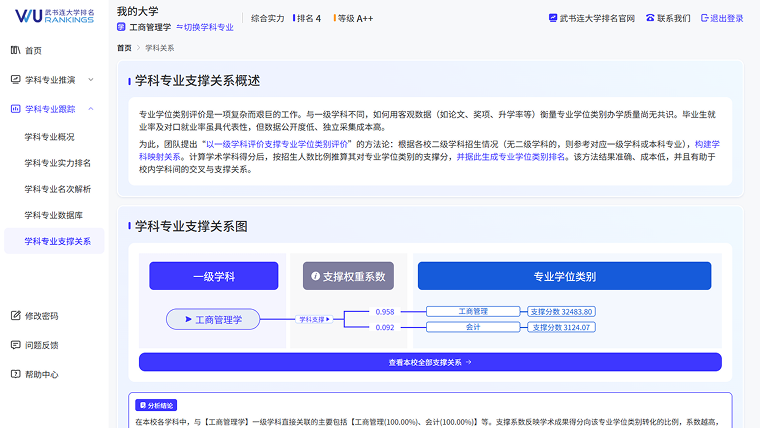Click 学科关系 breadcrumb text
760x428 pixels.
pyautogui.click(x=159, y=48)
